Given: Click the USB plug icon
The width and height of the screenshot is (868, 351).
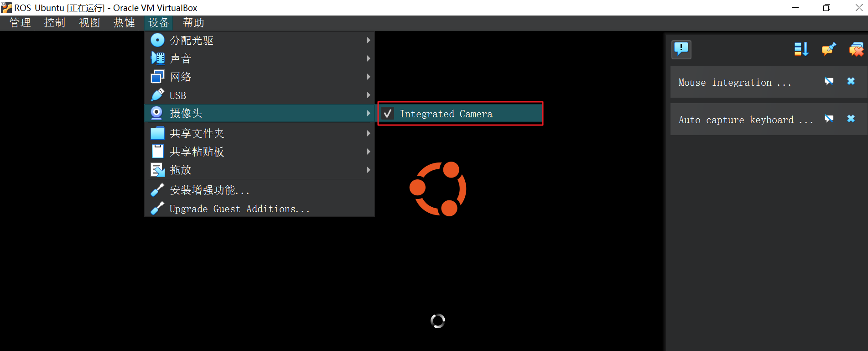Looking at the screenshot, I should click(157, 95).
